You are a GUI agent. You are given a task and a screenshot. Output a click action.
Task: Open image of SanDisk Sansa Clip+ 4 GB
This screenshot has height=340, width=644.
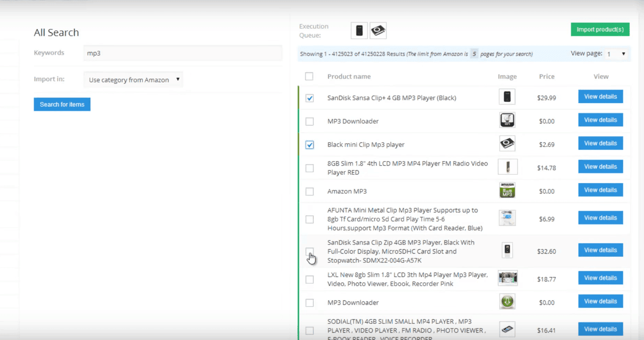507,97
